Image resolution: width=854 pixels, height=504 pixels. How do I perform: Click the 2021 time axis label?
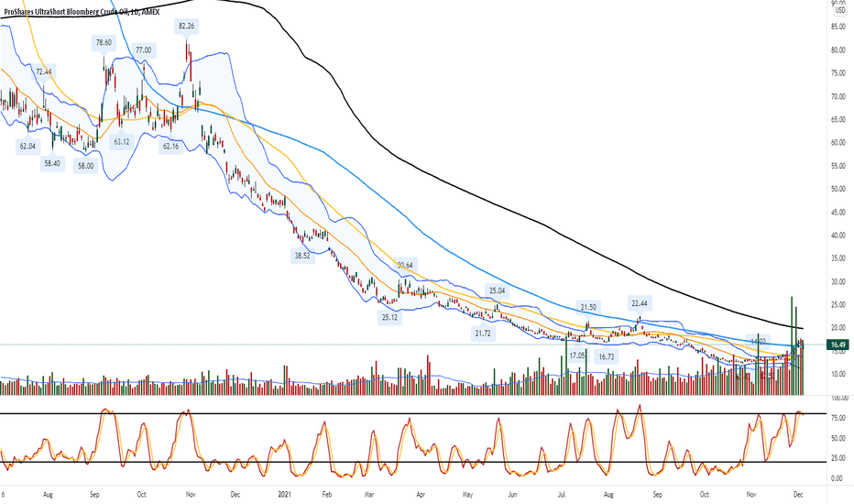[284, 495]
